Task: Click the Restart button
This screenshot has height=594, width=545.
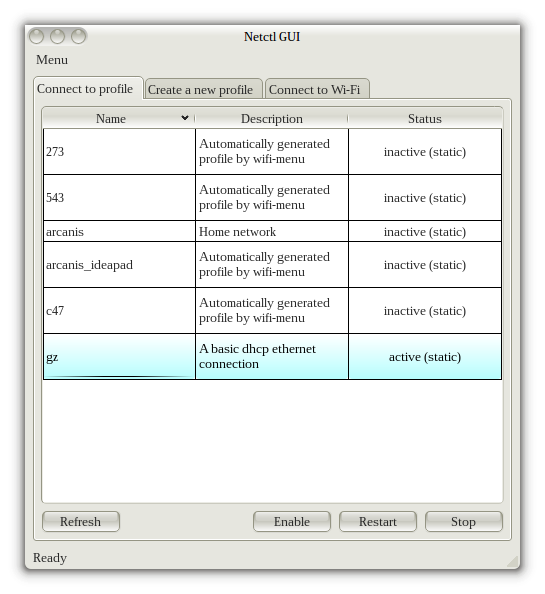Action: pos(378,522)
